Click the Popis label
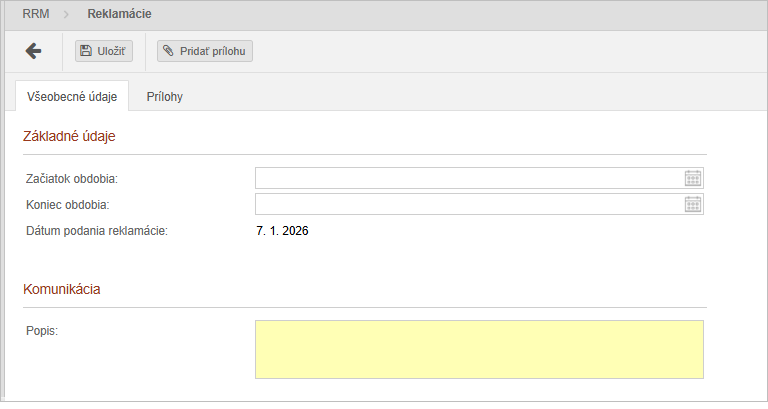The image size is (768, 409). pyautogui.click(x=42, y=329)
